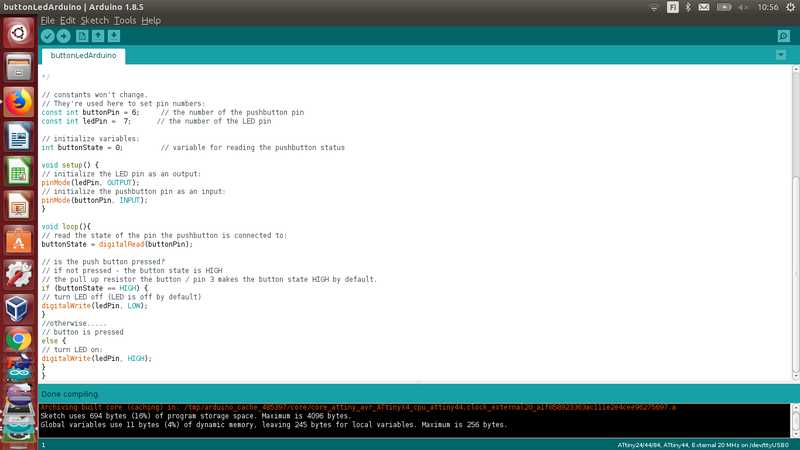Open the Tools menu
Viewport: 800px width, 450px height.
coord(124,20)
